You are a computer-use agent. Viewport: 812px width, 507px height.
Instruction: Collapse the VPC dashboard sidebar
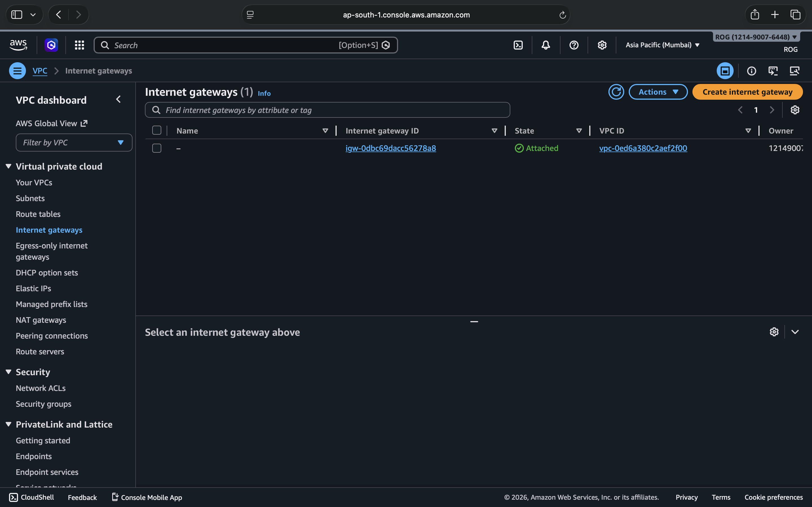click(x=118, y=100)
